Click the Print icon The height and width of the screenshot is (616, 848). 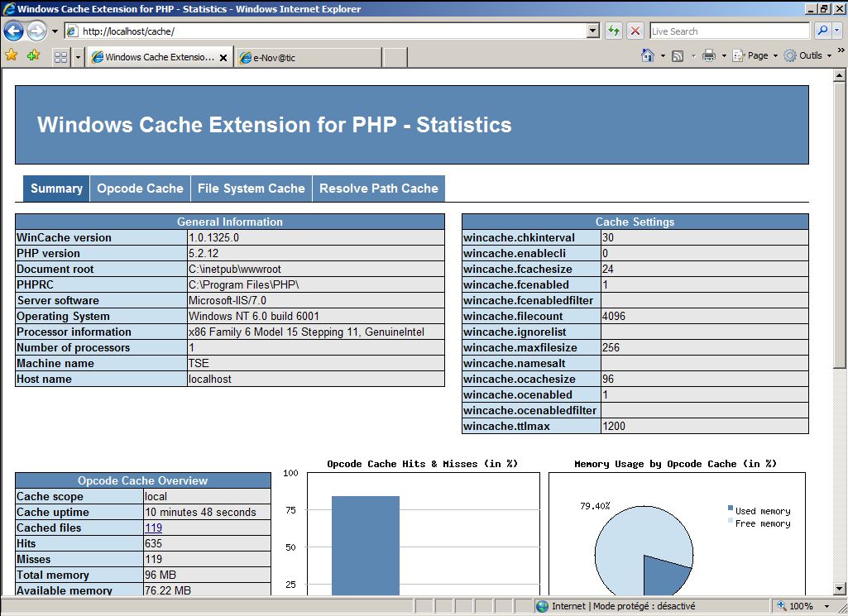[708, 55]
